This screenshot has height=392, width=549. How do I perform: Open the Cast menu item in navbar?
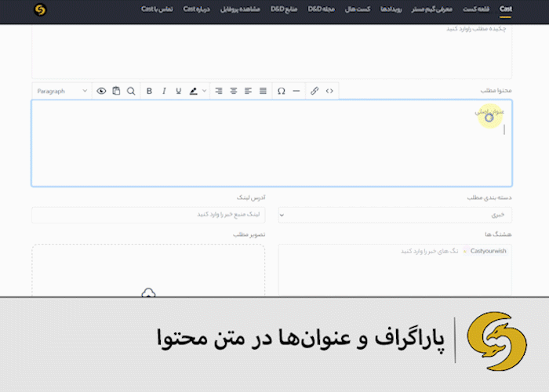click(506, 9)
